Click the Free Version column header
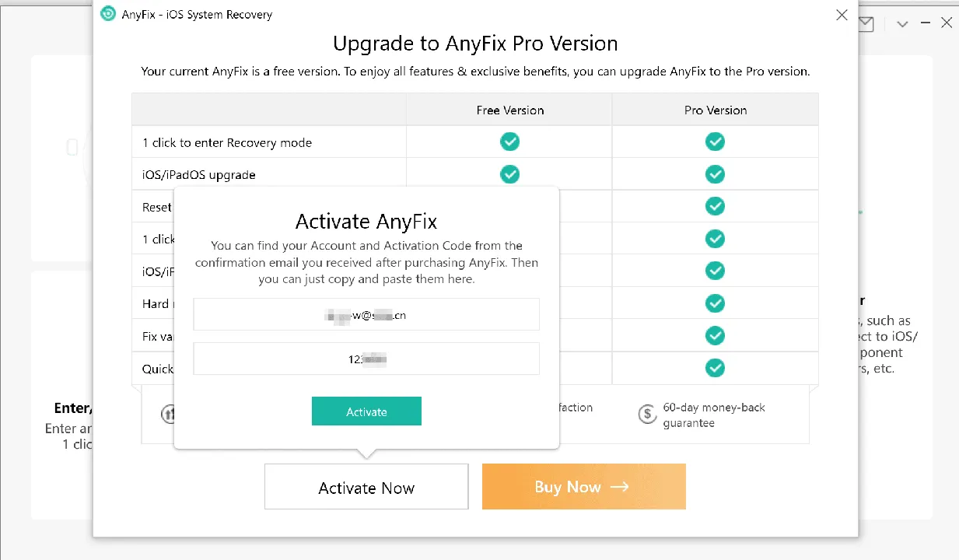 509,110
